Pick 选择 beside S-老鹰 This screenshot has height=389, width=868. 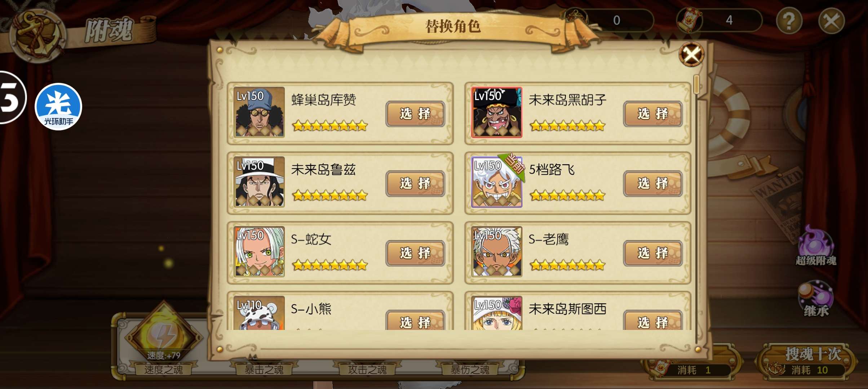click(653, 253)
